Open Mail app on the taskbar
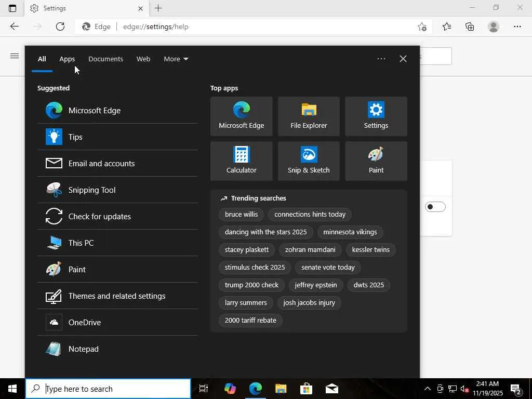The height and width of the screenshot is (399, 532). point(332,389)
